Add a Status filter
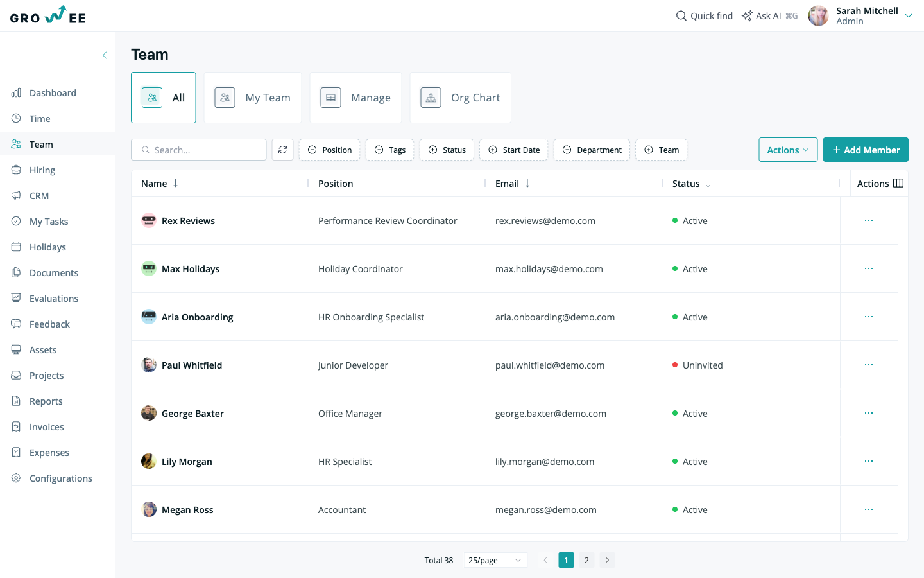924x578 pixels. [447, 150]
